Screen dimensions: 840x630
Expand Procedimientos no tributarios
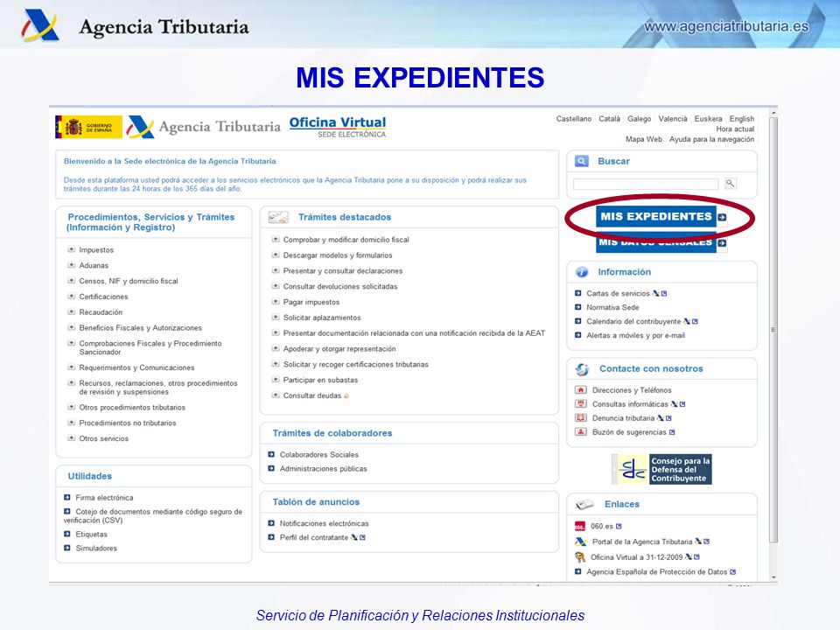[71, 422]
